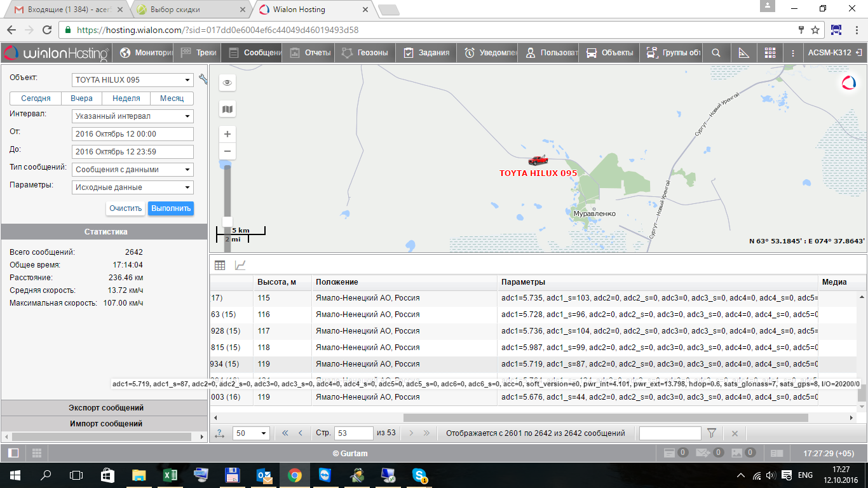Open the message type dropdown
Viewport: 868px width, 488px height.
(132, 170)
